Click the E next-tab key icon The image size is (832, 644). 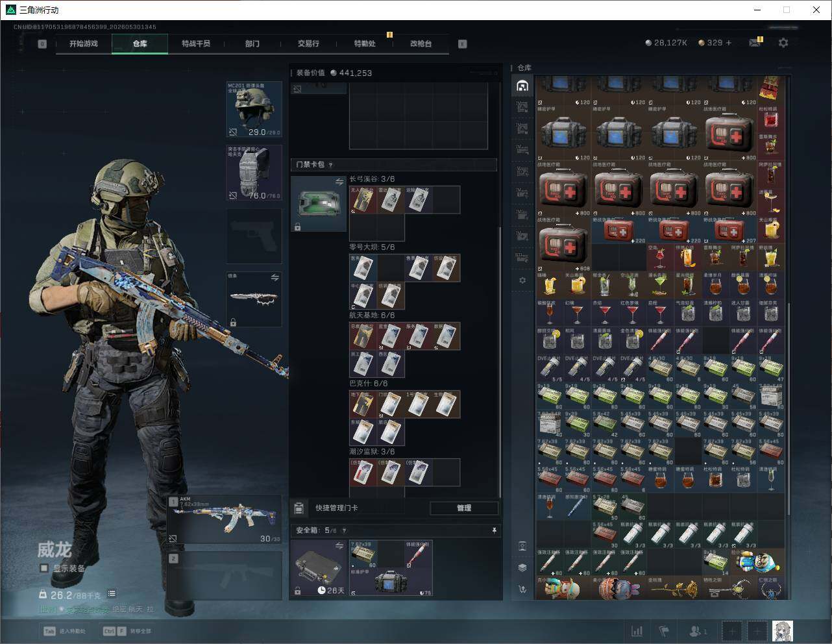[x=463, y=44]
